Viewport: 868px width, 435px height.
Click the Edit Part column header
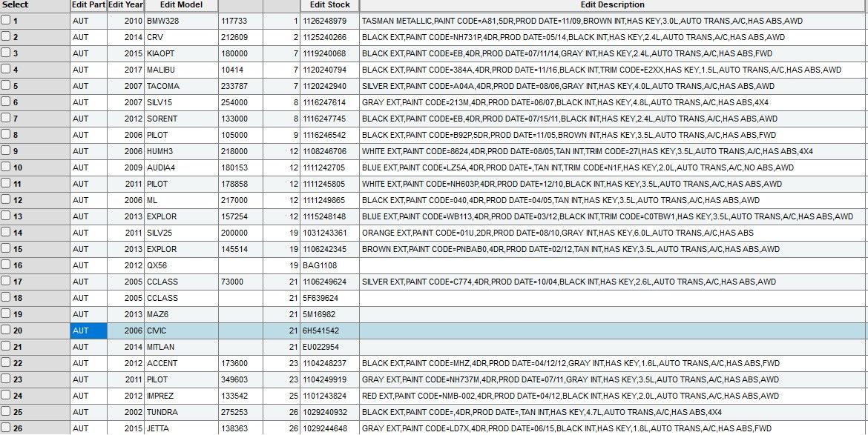[x=88, y=5]
